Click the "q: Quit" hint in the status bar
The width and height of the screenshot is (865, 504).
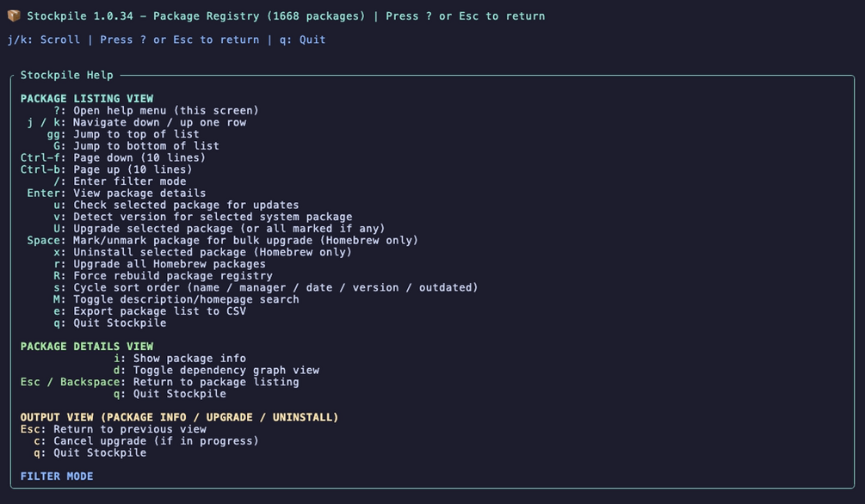coord(302,40)
